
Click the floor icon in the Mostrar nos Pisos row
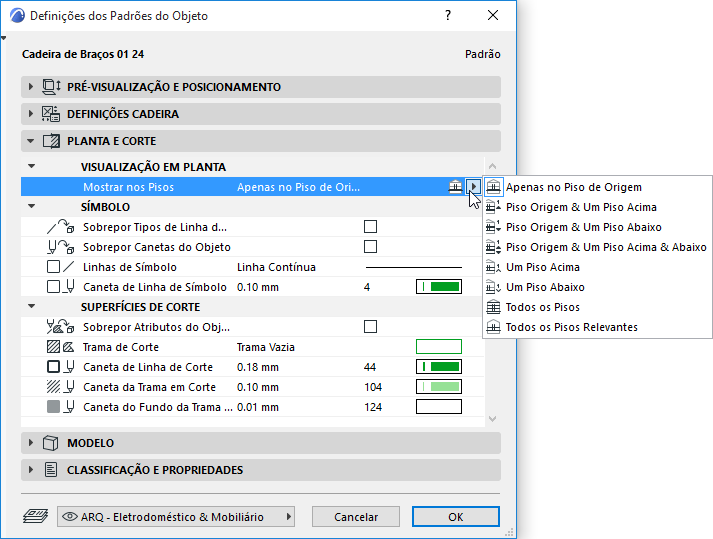tap(455, 187)
